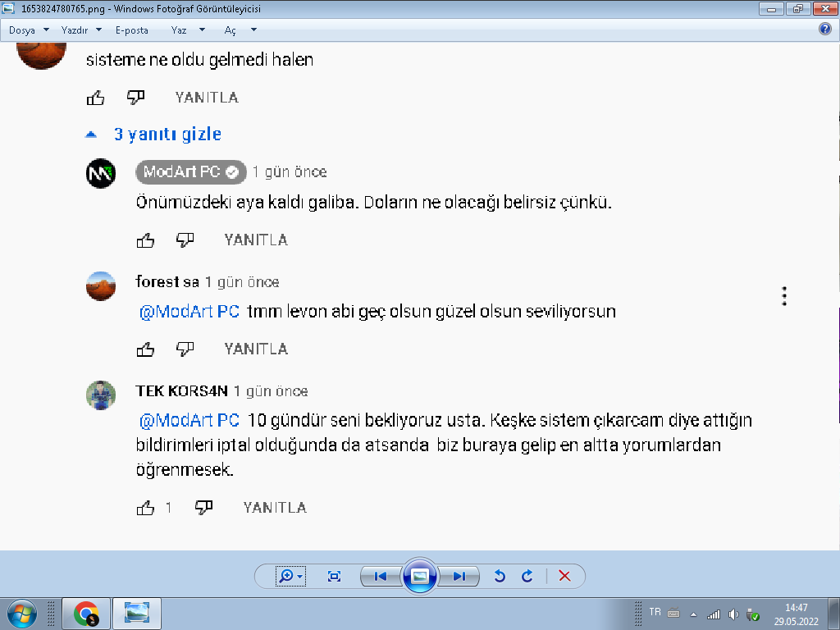The height and width of the screenshot is (630, 840).
Task: Expand the Yazdır dropdown arrow
Action: (98, 30)
